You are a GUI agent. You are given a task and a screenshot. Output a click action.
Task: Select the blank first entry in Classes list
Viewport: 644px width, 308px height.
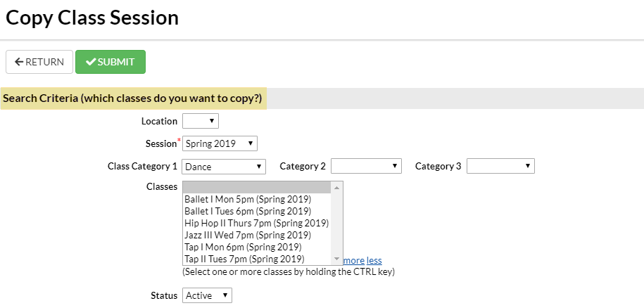(x=256, y=187)
